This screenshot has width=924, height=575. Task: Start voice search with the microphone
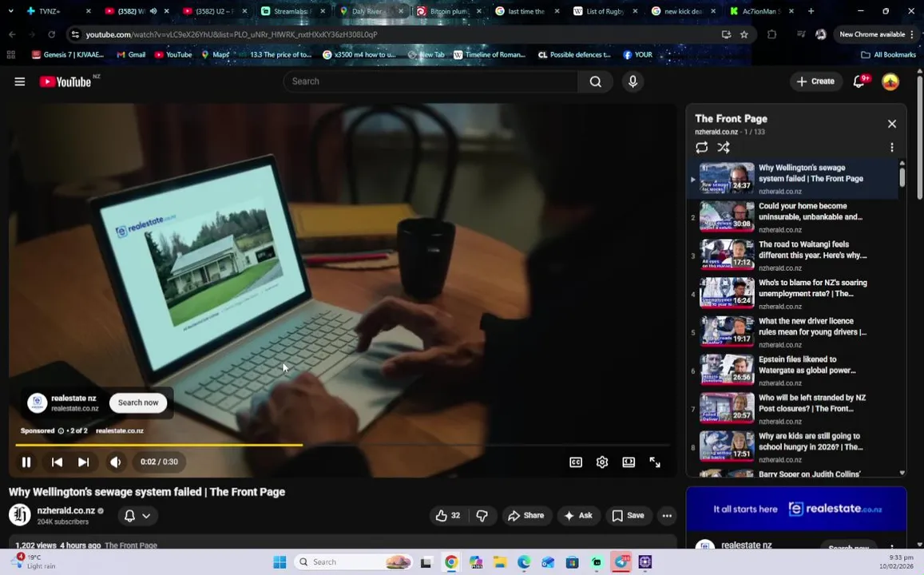(x=633, y=81)
